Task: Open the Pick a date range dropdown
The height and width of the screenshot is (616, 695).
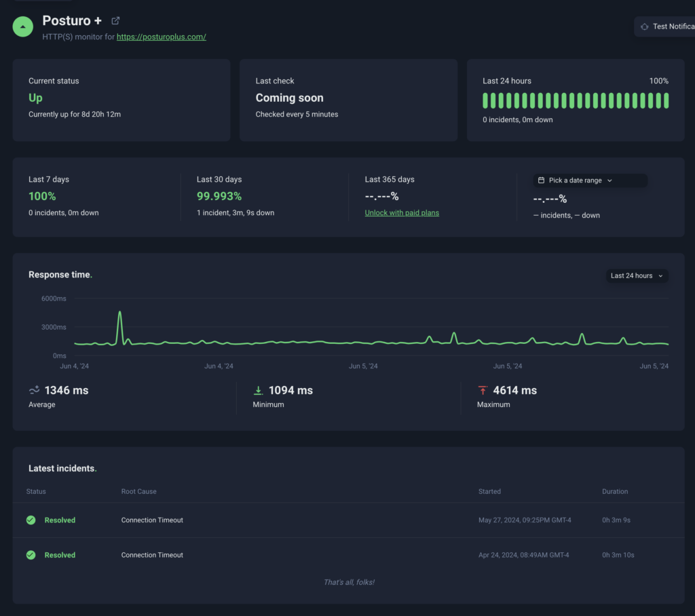Action: click(x=589, y=180)
